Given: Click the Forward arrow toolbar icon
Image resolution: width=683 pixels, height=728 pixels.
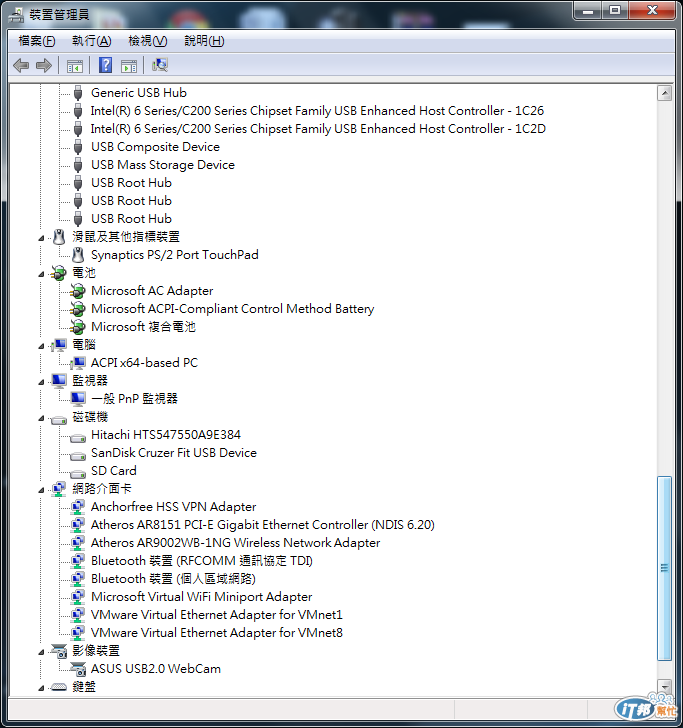Looking at the screenshot, I should click(x=44, y=65).
